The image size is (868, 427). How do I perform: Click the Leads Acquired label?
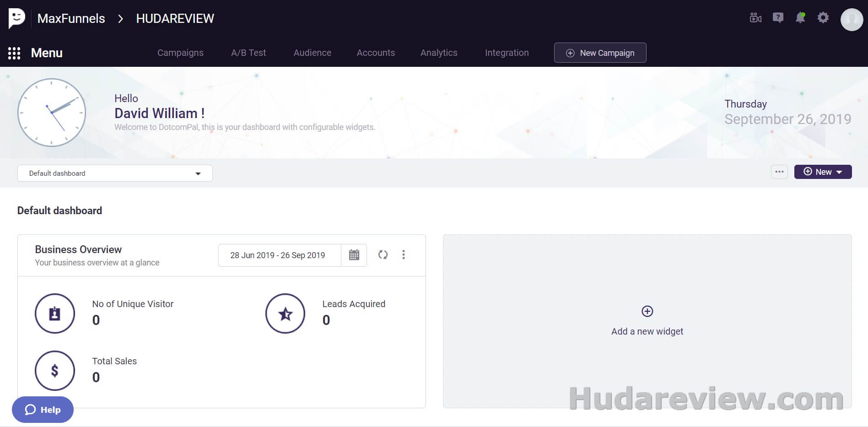coord(354,304)
